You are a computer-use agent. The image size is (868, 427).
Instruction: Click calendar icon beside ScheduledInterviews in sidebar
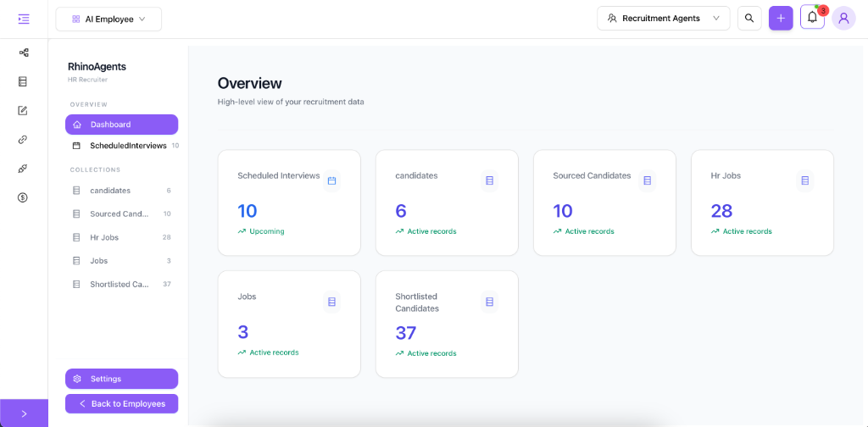click(77, 146)
